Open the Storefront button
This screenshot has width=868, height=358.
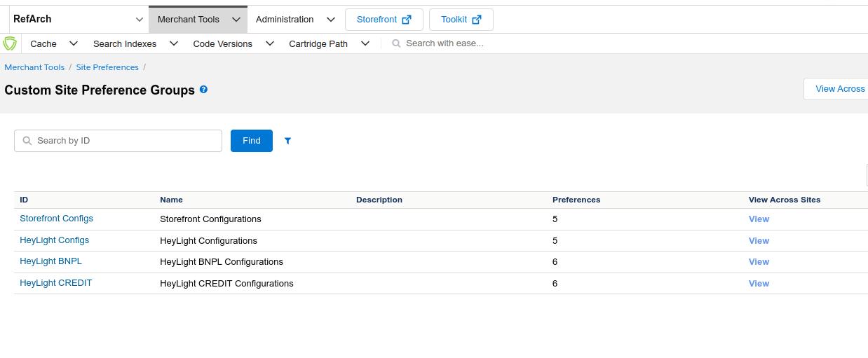[384, 20]
